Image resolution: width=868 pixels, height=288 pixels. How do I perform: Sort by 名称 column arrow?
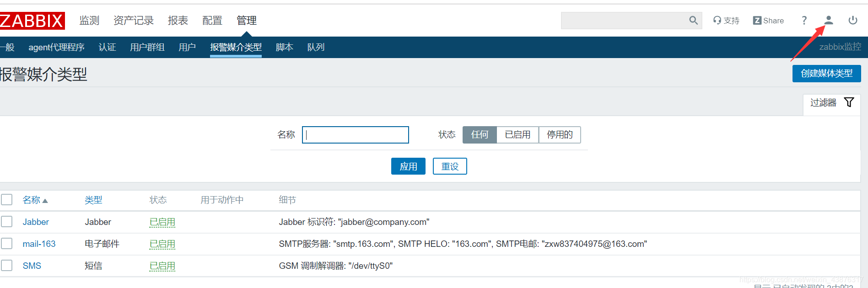pyautogui.click(x=45, y=201)
